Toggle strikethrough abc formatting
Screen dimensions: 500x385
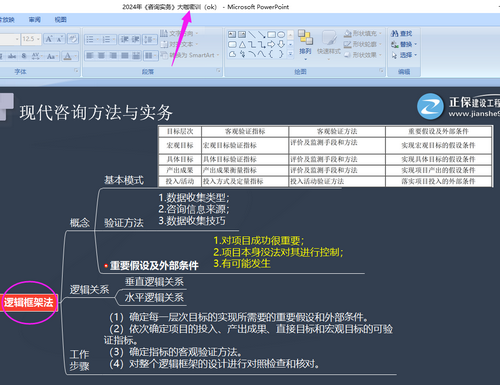click(12, 56)
